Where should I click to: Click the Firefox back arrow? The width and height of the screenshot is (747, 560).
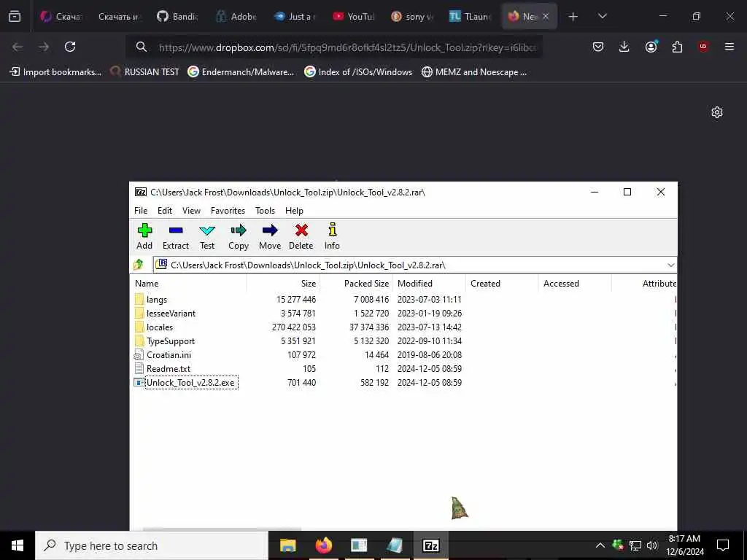(x=18, y=47)
